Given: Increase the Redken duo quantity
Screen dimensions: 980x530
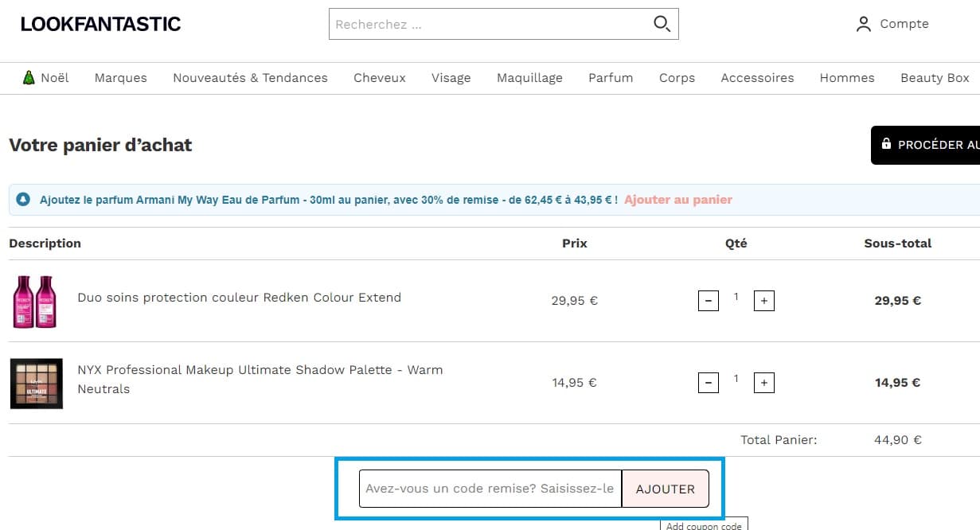Looking at the screenshot, I should pos(763,300).
